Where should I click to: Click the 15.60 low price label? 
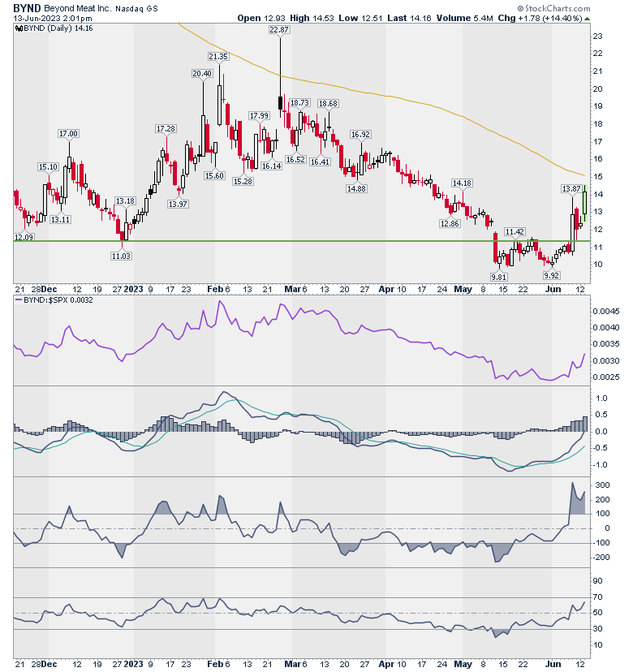pos(214,175)
